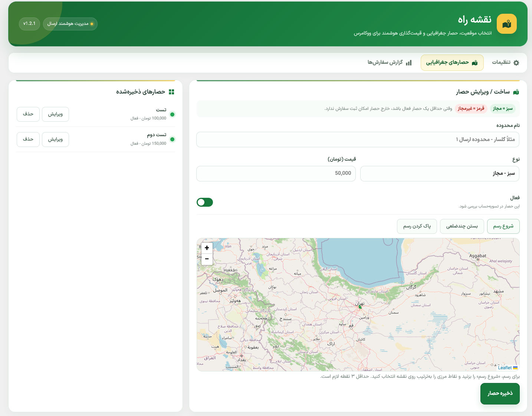Open the گزارش سفارش‌ها tab

click(x=390, y=62)
